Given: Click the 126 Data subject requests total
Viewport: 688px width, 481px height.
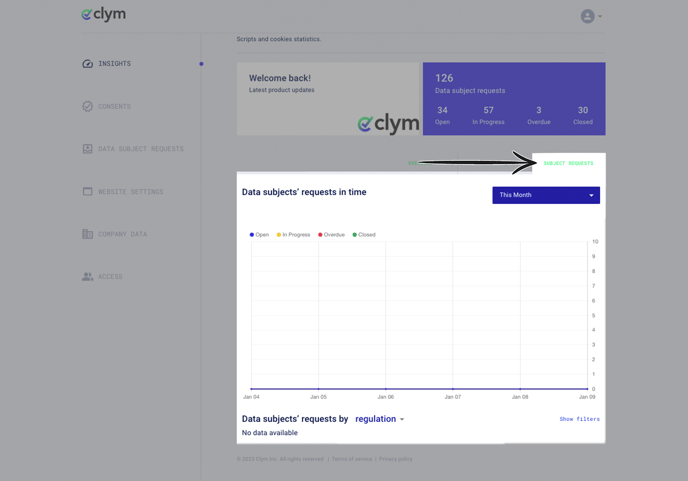Looking at the screenshot, I should 470,83.
